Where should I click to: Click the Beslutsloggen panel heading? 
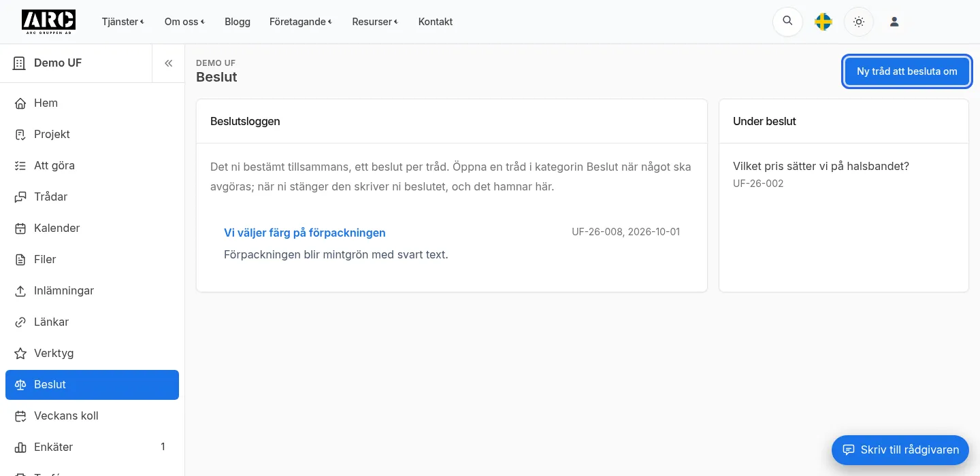tap(245, 122)
